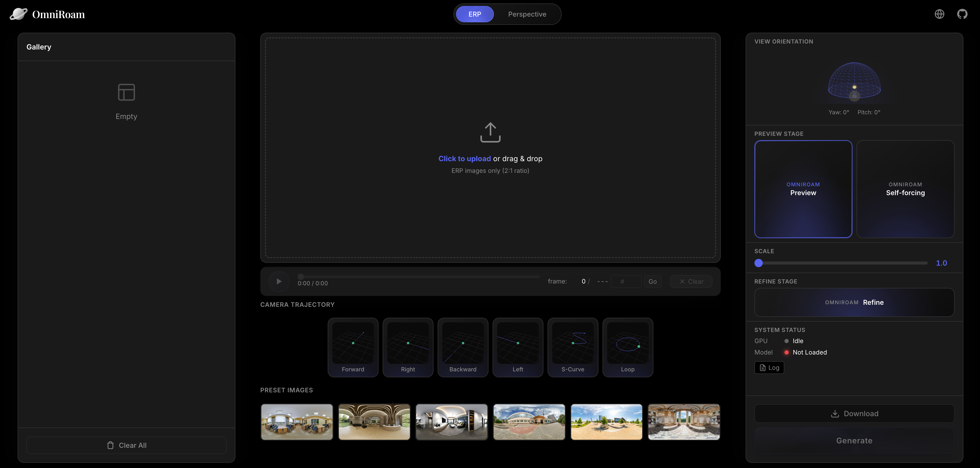Choose the Loop camera trajectory
The height and width of the screenshot is (468, 980).
tap(627, 347)
